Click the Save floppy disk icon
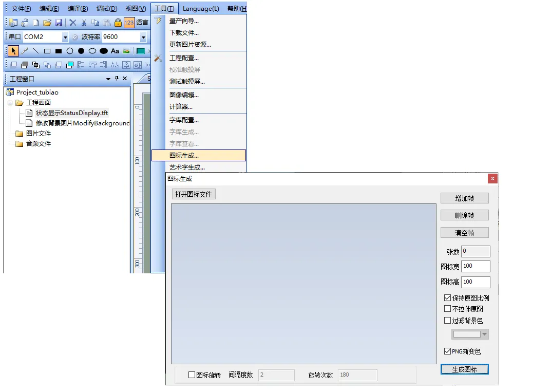 point(59,23)
